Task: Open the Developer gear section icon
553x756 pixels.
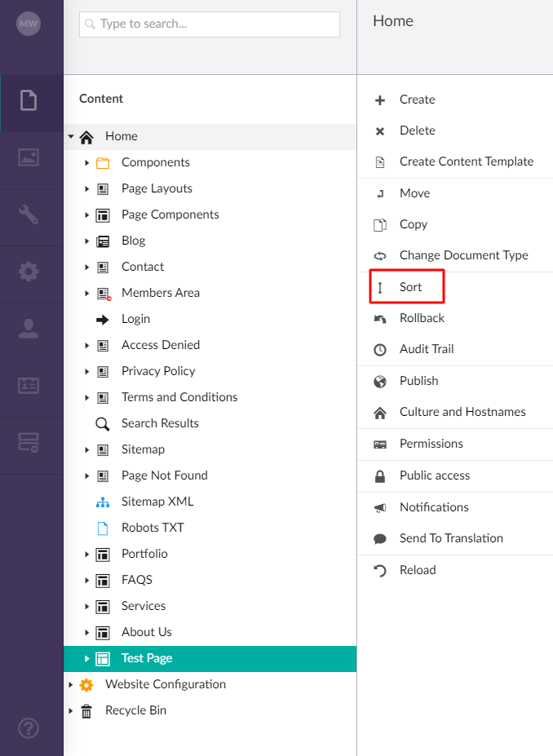Action: pos(29,272)
